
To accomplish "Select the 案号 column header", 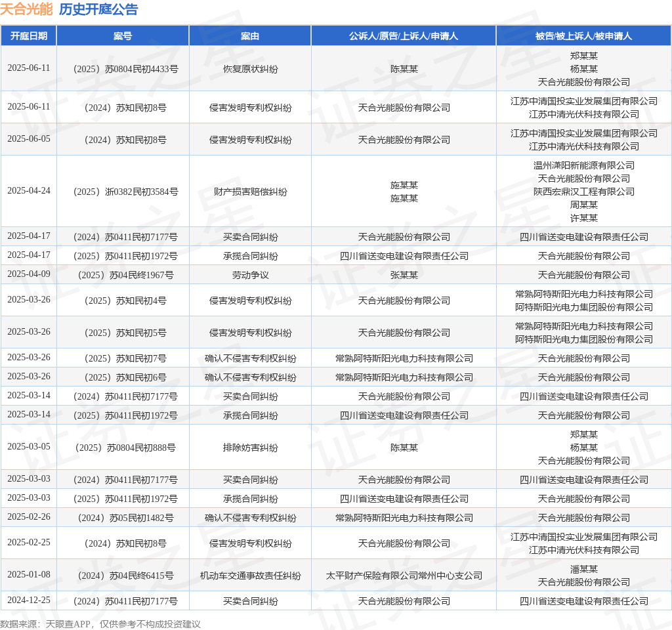I will click(123, 36).
